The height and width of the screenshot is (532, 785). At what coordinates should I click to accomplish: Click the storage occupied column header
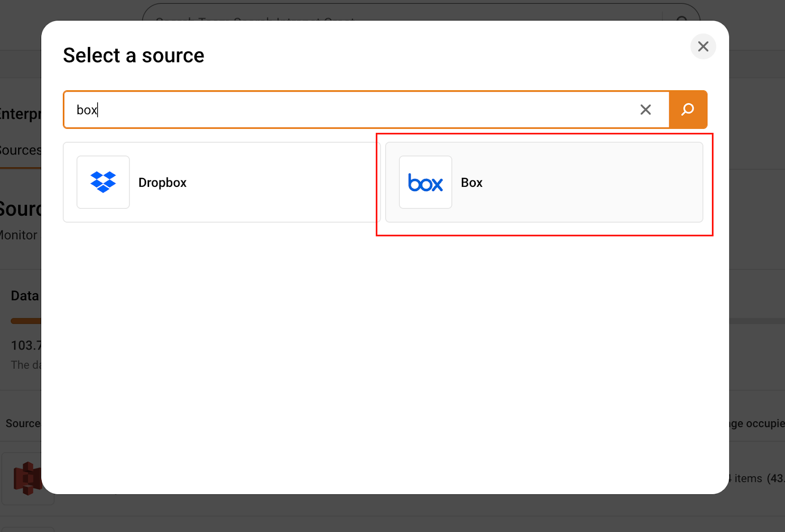click(x=756, y=424)
